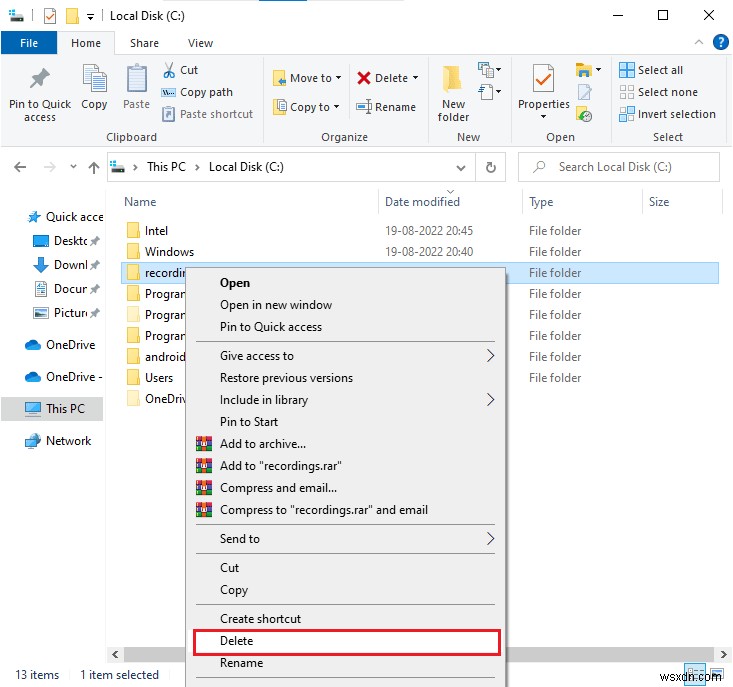Click the Intel folder icon
Screen dimensions: 733x687
point(133,230)
